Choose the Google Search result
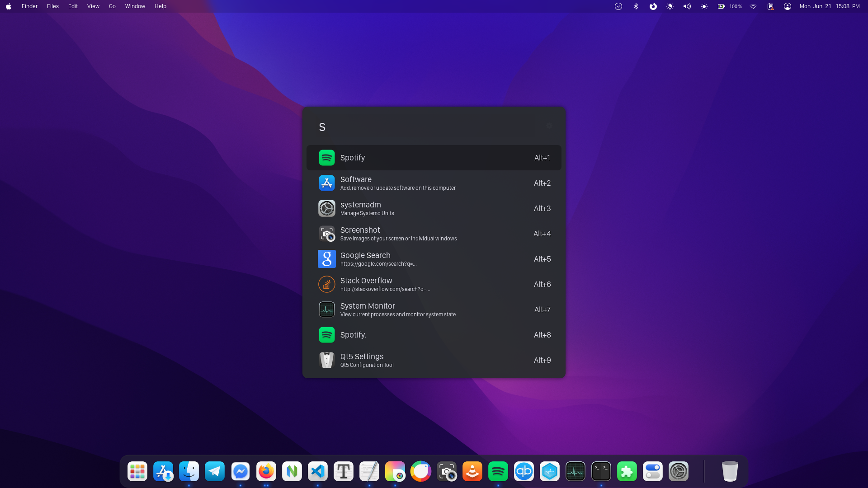 coord(434,259)
